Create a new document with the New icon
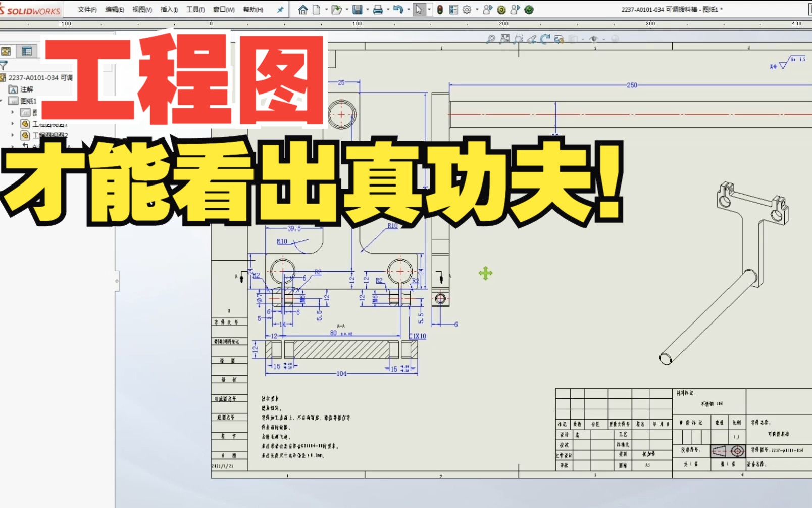The image size is (812, 508). click(x=317, y=10)
